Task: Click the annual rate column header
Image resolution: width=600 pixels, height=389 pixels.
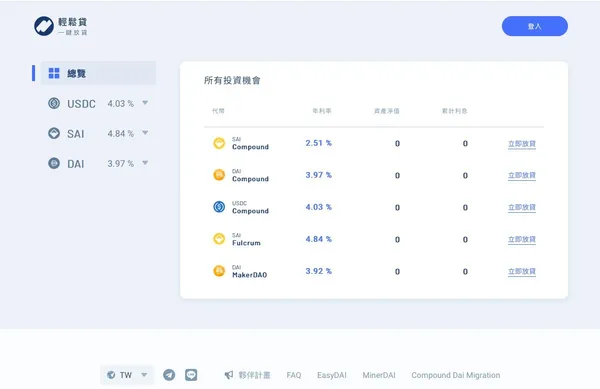Action: coord(322,111)
